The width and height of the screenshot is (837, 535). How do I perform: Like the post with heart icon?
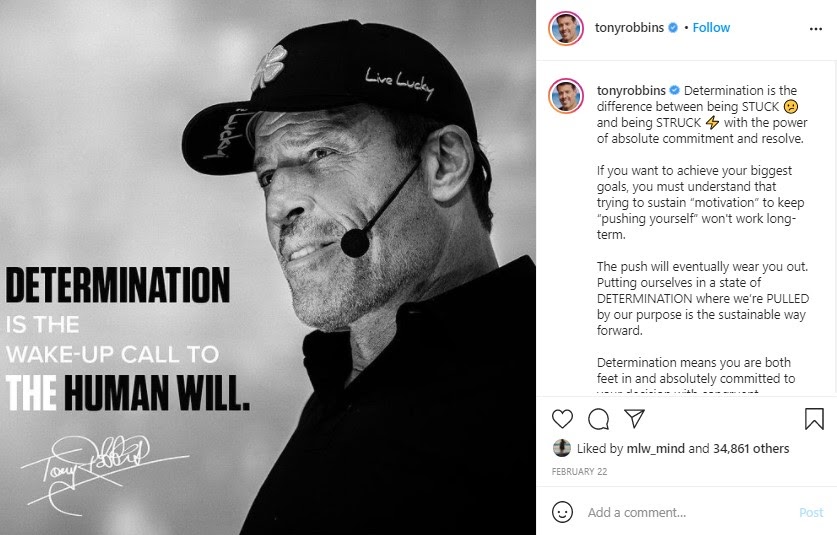563,418
